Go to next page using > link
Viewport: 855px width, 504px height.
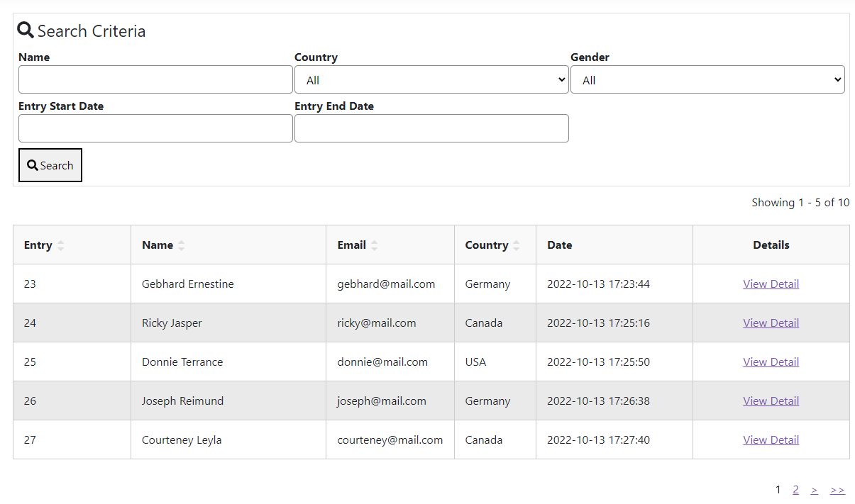(x=814, y=490)
